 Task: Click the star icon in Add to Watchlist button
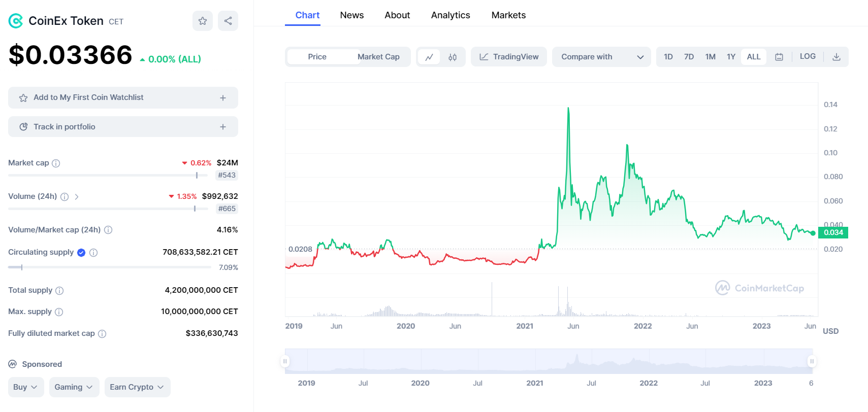coord(23,98)
